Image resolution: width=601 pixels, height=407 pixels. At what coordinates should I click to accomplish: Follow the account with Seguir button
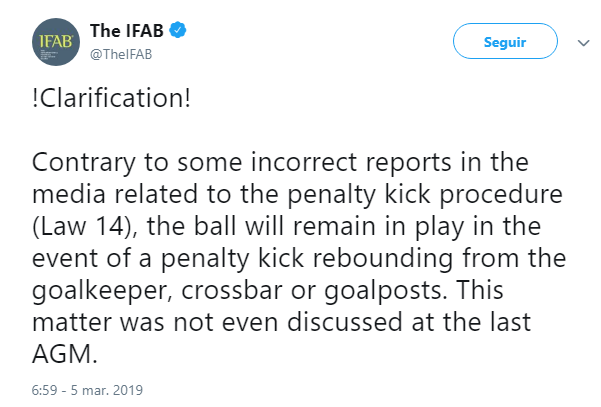click(505, 41)
